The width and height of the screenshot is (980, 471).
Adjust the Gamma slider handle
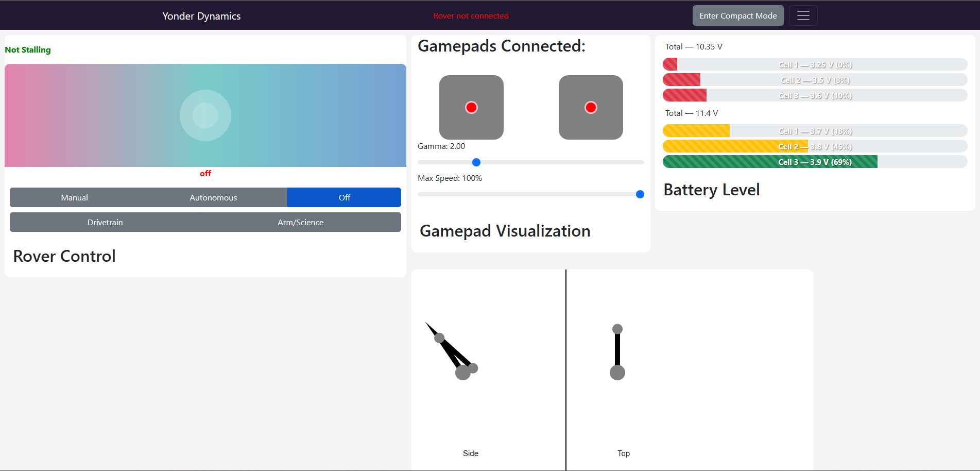point(476,162)
